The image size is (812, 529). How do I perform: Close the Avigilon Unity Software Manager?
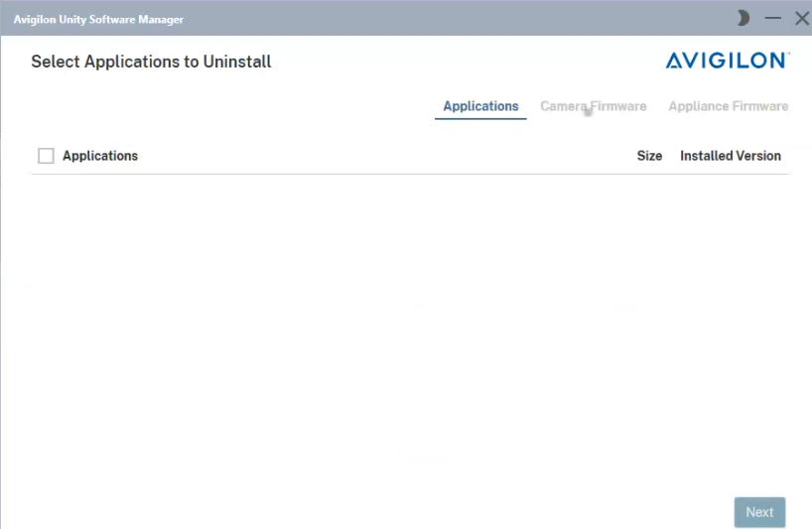point(801,18)
